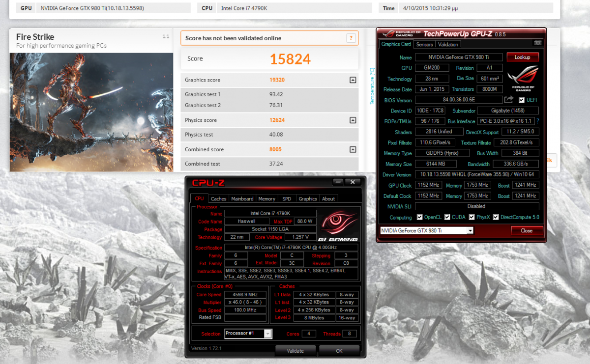Go to the SPD tab in CPU-Z
Image resolution: width=590 pixels, height=364 pixels.
(287, 199)
